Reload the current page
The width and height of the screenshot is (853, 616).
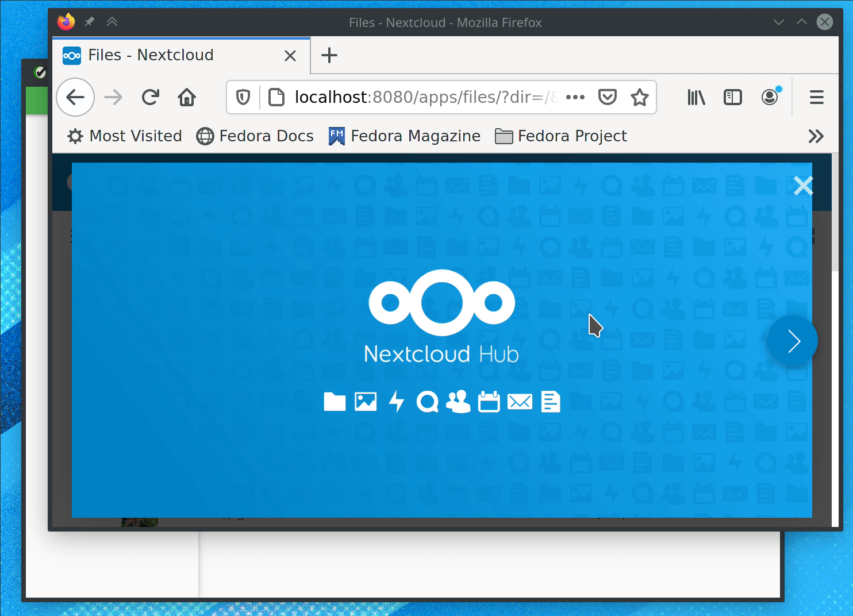coord(151,97)
